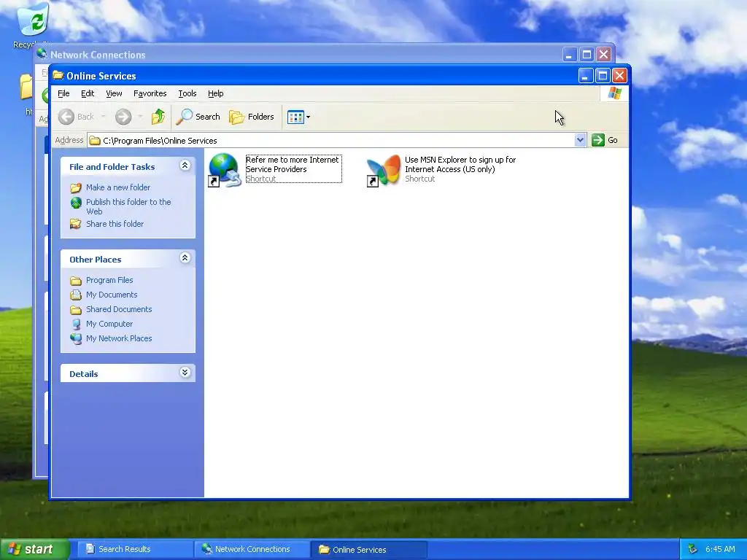The image size is (747, 560).
Task: Click Share this folder link
Action: tap(115, 224)
